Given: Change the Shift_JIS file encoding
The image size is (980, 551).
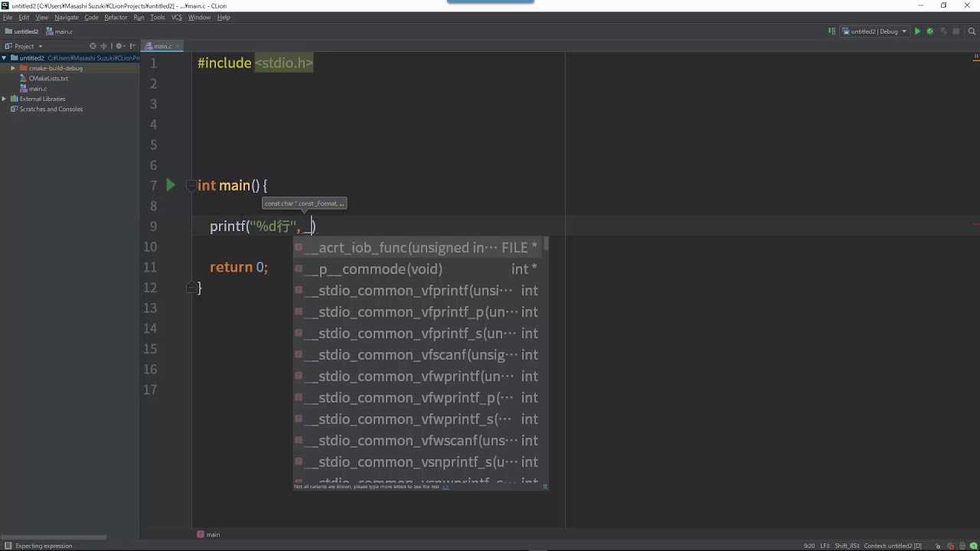Looking at the screenshot, I should pos(848,546).
